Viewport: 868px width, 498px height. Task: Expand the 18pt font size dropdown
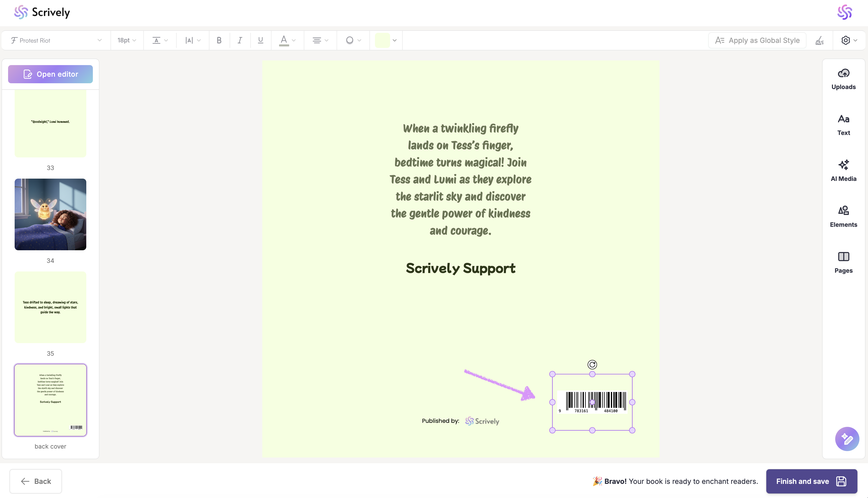pyautogui.click(x=126, y=40)
